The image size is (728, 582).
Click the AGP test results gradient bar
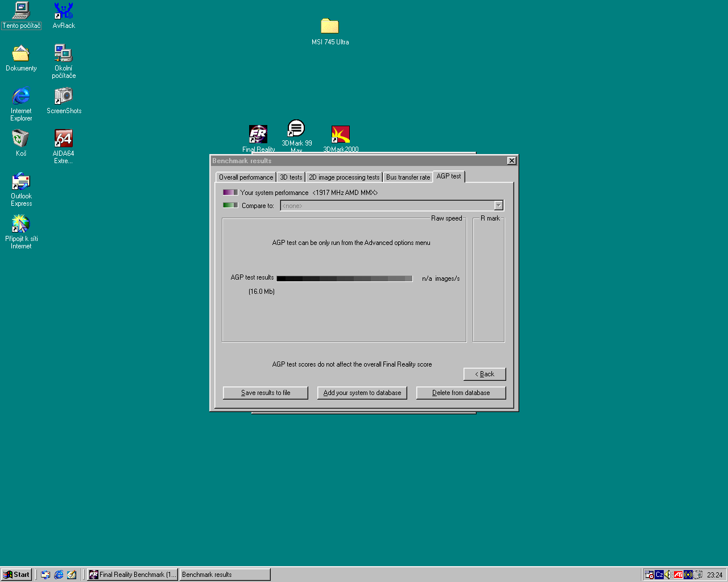point(345,278)
